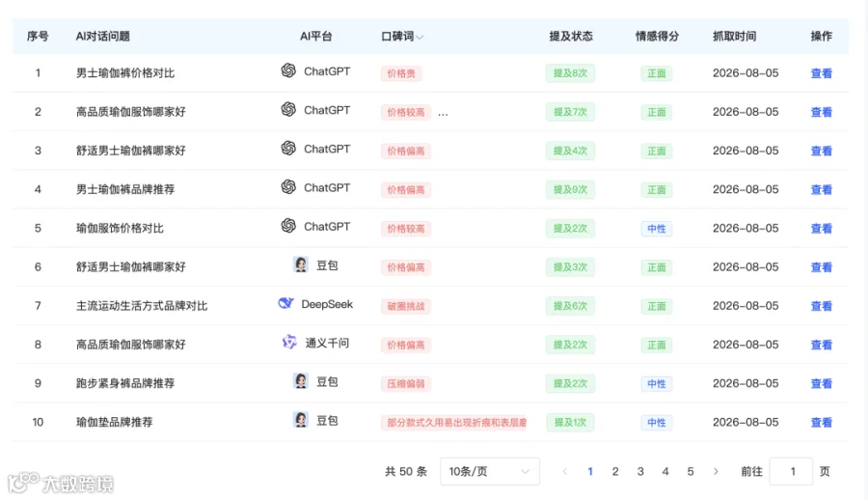Click the 跑步紧身裤品牌推荐 question text
The height and width of the screenshot is (500, 868).
coord(125,383)
